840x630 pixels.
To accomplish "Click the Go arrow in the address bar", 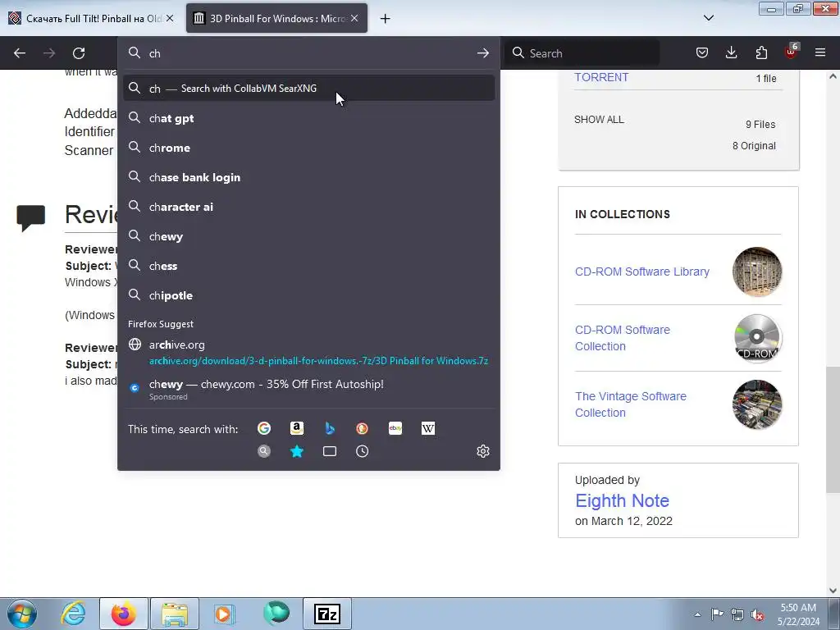I will coord(482,53).
